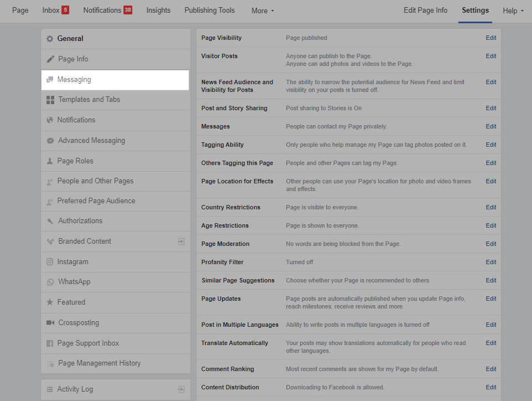
Task: Click the Page Info pencil icon
Action: 50,59
